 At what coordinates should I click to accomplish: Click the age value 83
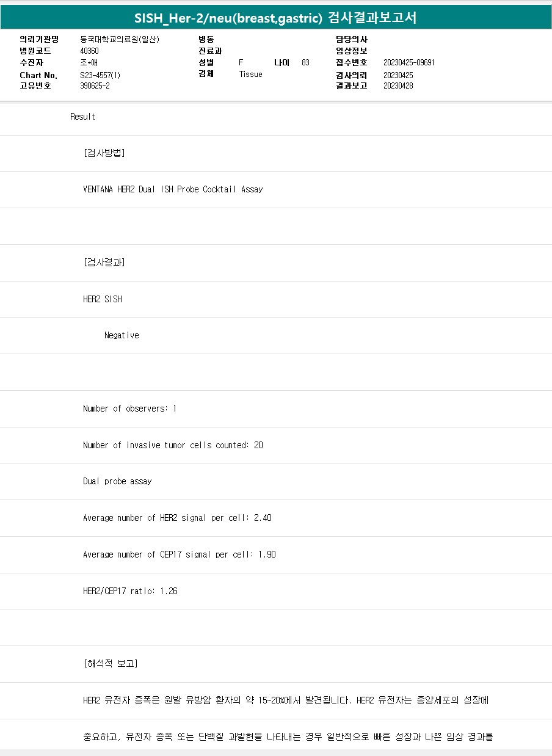click(x=305, y=63)
